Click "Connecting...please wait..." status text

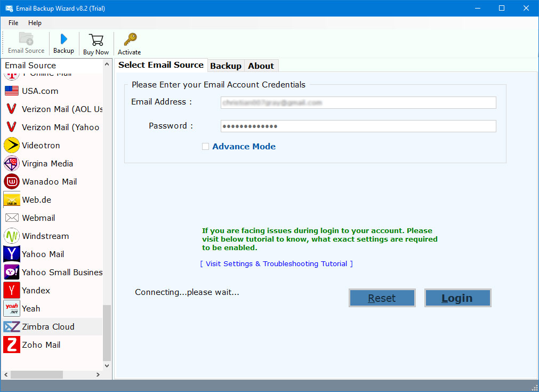pos(187,292)
